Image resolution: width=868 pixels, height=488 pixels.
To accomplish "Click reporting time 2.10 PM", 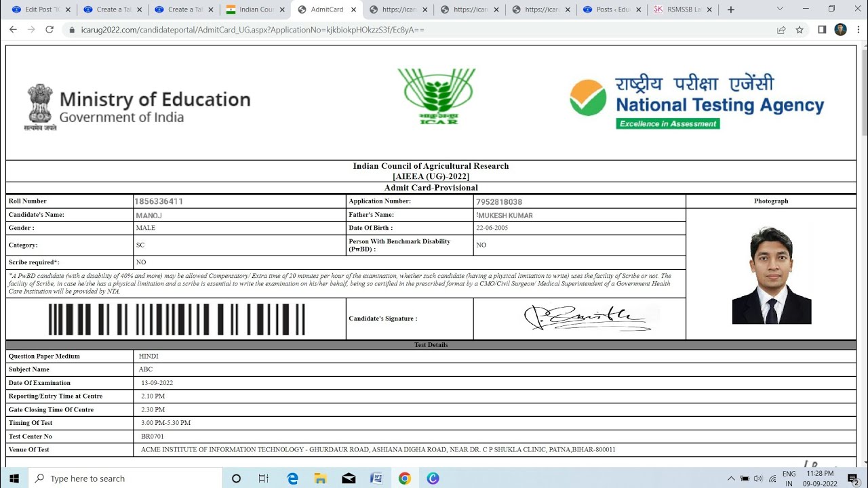I will coord(153,396).
